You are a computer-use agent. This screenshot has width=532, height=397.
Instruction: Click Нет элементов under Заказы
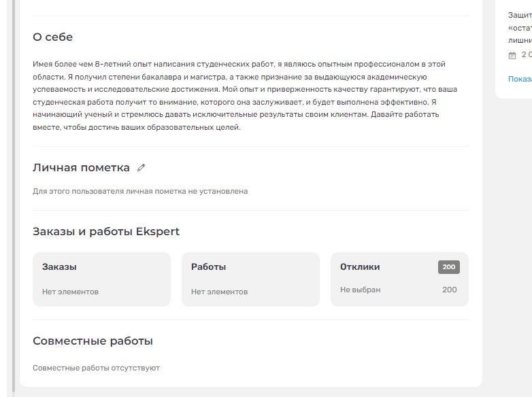70,292
